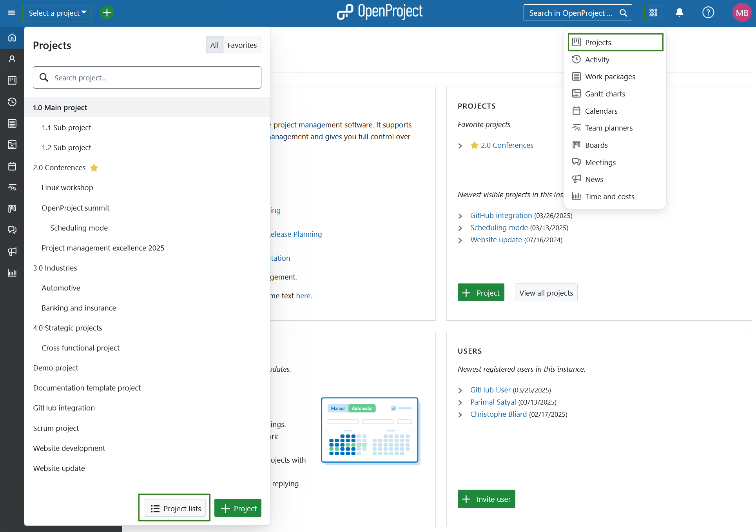Image resolution: width=756 pixels, height=532 pixels.
Task: Open Meetings via the speech bubbles sidebar icon
Action: pos(12,230)
